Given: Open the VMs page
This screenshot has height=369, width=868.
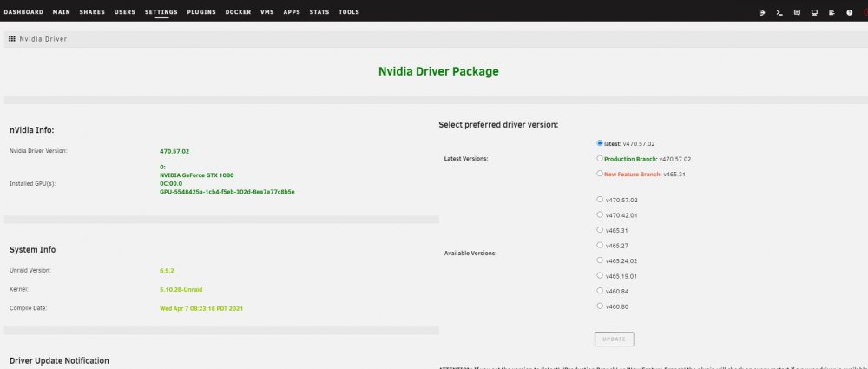Looking at the screenshot, I should point(266,12).
